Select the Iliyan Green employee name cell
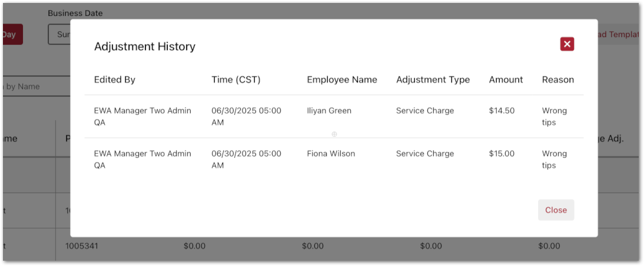 329,111
